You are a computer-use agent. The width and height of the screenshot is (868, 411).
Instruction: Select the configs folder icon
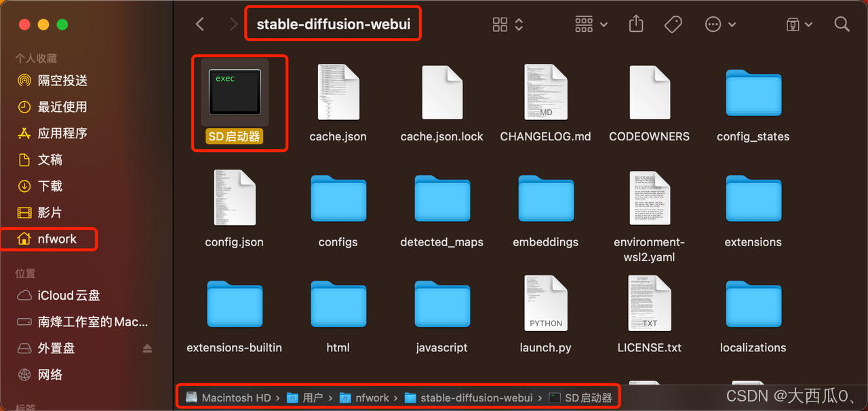pyautogui.click(x=338, y=199)
